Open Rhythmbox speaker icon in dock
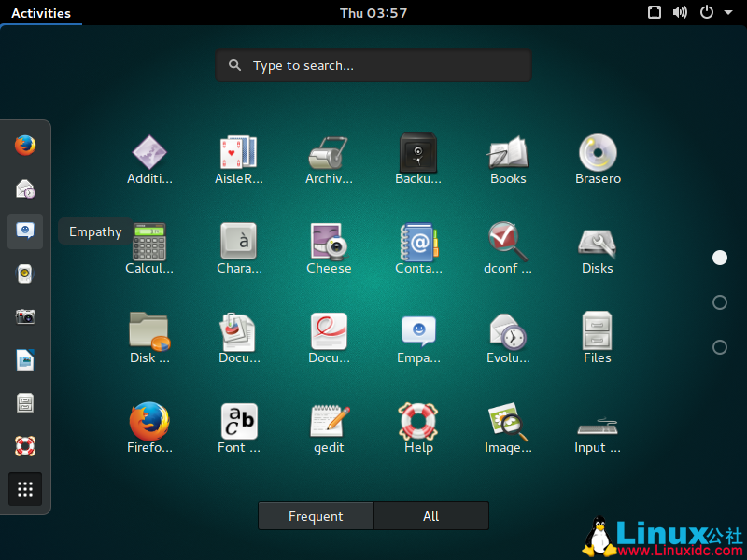Image resolution: width=747 pixels, height=560 pixels. coord(25,273)
